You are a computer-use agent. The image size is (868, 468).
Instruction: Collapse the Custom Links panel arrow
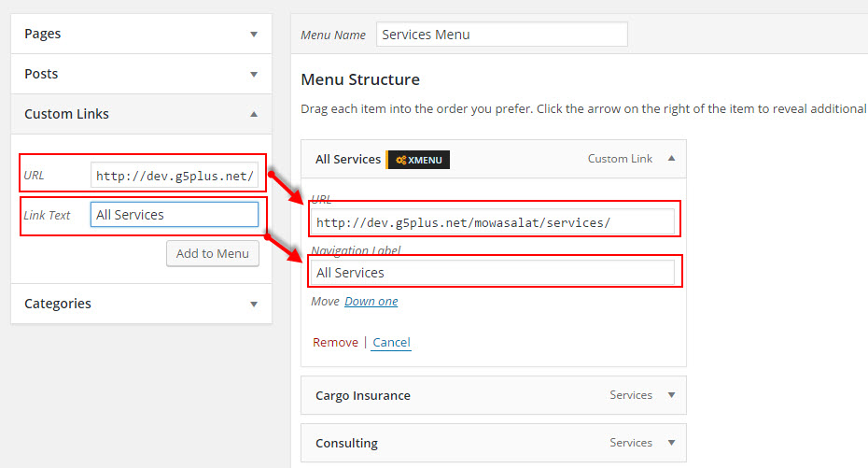coord(254,114)
